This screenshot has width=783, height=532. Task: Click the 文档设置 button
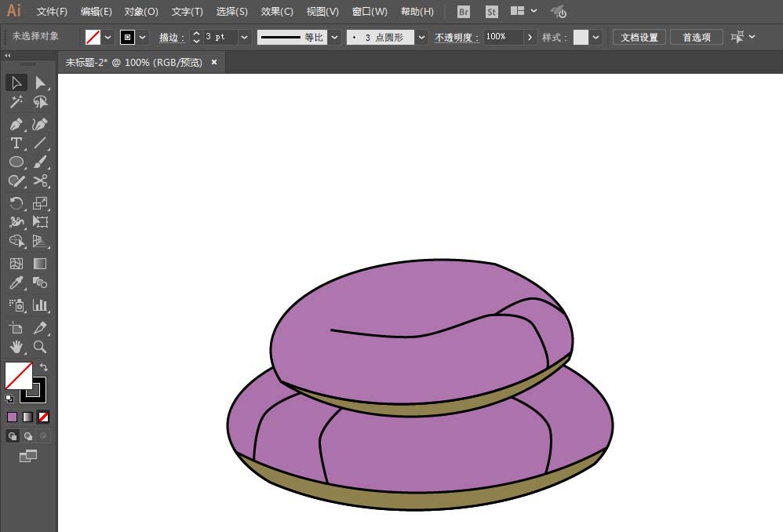639,38
